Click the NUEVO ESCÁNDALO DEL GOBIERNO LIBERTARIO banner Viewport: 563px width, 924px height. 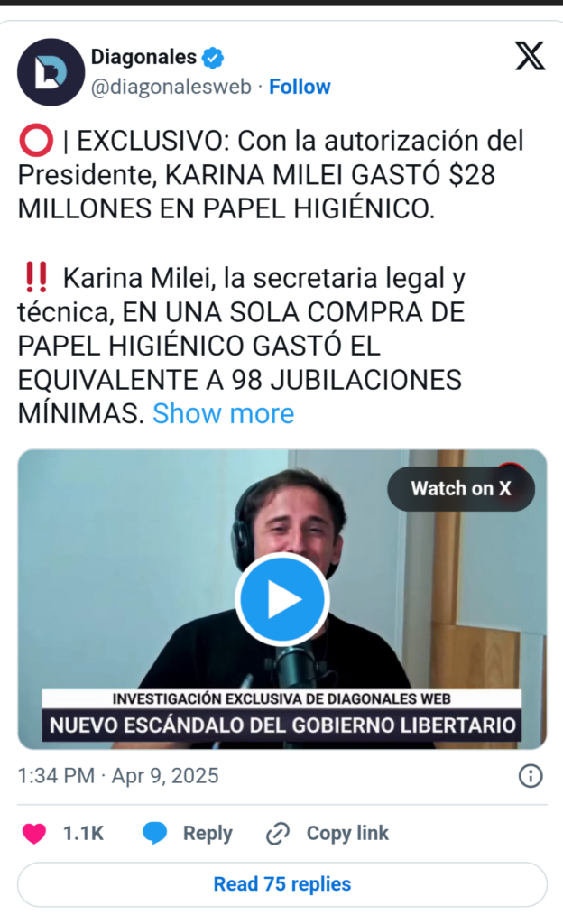point(282,725)
